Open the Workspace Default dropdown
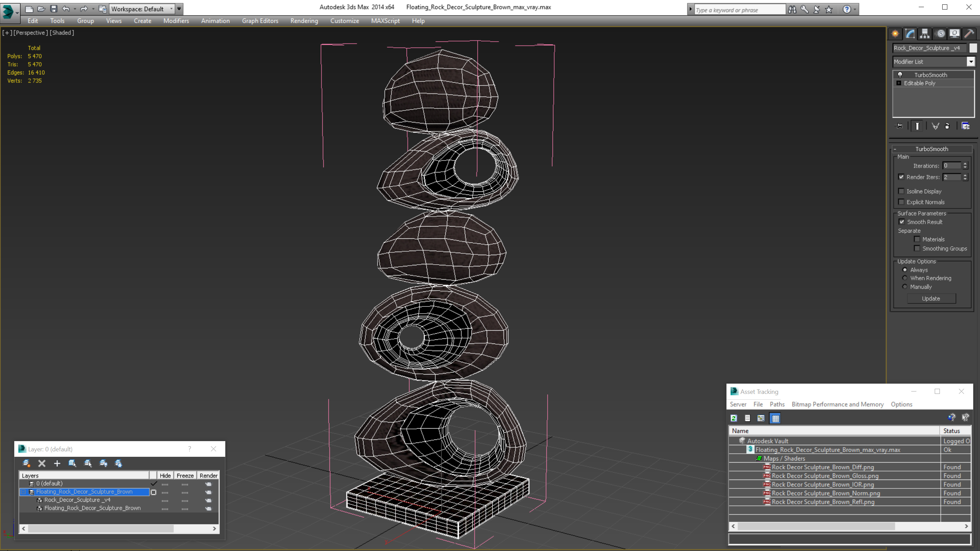The height and width of the screenshot is (551, 980). [x=142, y=9]
